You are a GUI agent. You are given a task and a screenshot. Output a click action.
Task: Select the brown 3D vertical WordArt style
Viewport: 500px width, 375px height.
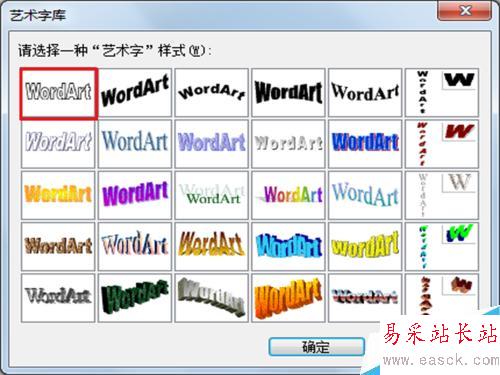pos(442,295)
